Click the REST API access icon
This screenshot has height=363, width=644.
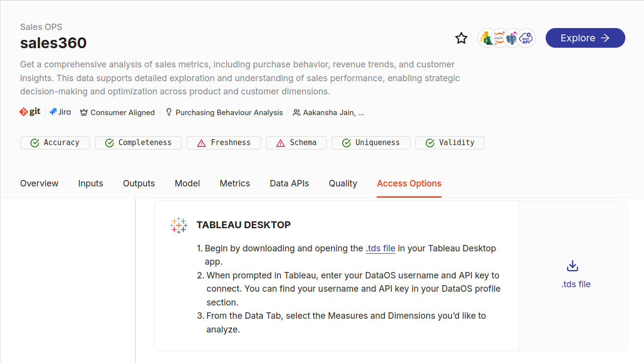pyautogui.click(x=527, y=38)
